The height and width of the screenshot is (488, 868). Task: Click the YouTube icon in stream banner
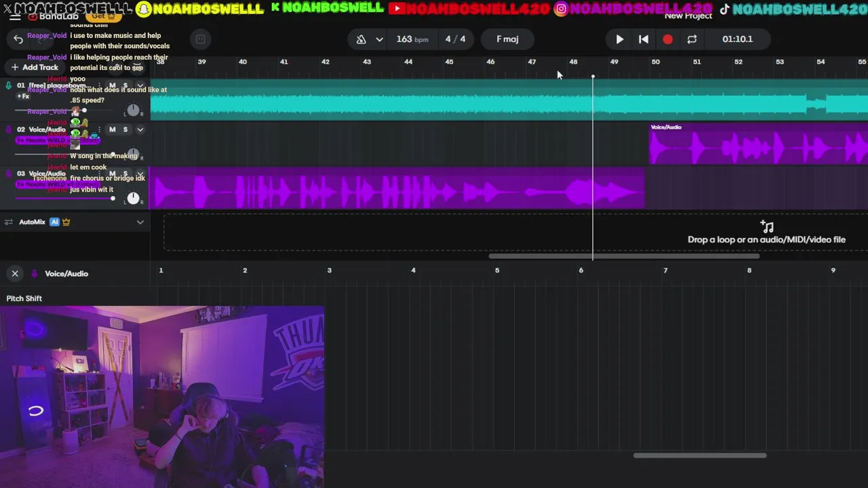(397, 9)
